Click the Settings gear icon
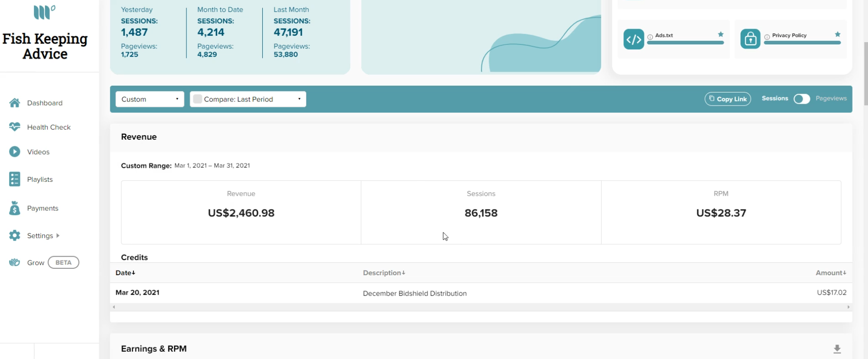The image size is (868, 359). (x=15, y=235)
